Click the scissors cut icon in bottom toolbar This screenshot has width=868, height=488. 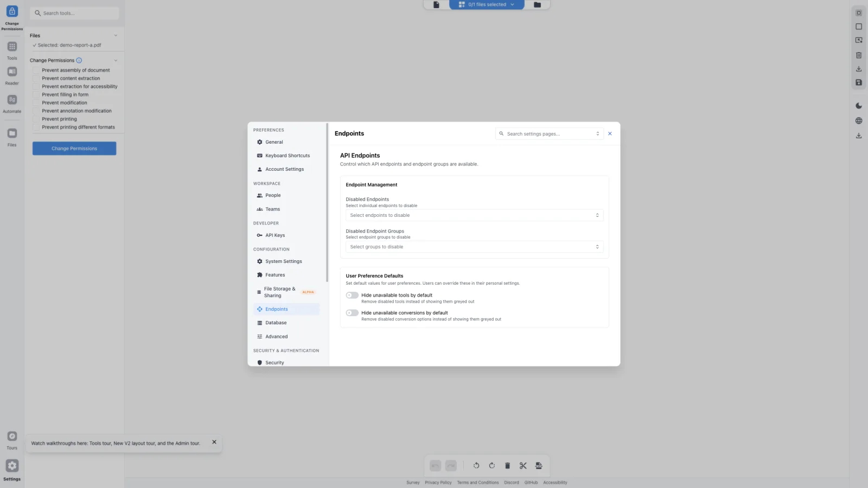[523, 466]
